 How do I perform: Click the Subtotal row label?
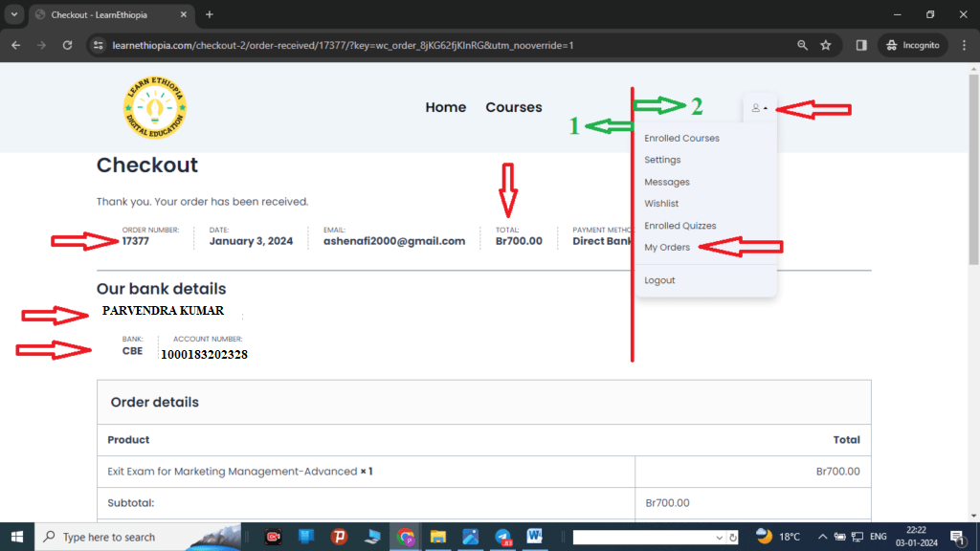(130, 503)
